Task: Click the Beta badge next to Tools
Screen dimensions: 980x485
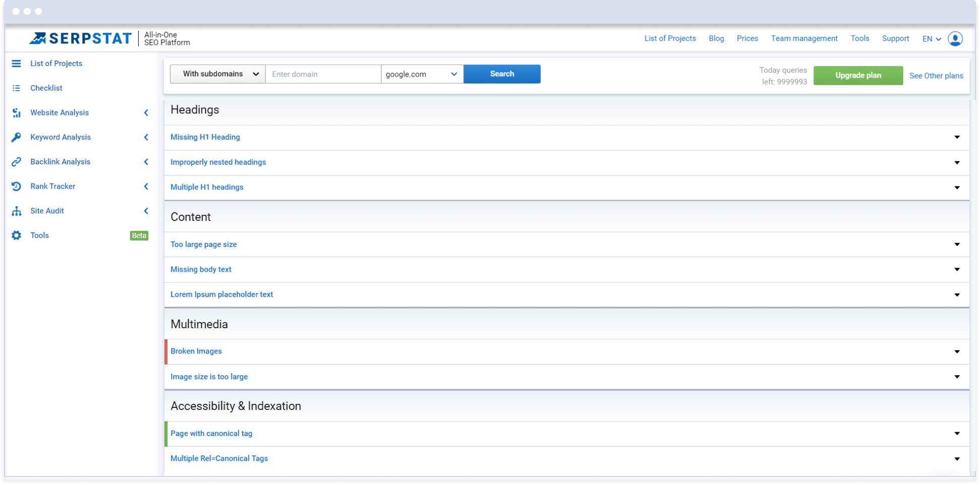Action: coord(139,235)
